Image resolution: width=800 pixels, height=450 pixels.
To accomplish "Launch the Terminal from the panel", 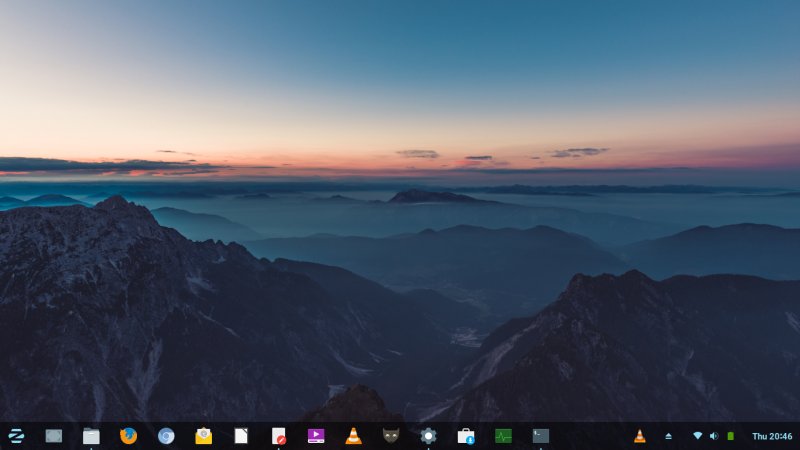I will click(x=541, y=436).
